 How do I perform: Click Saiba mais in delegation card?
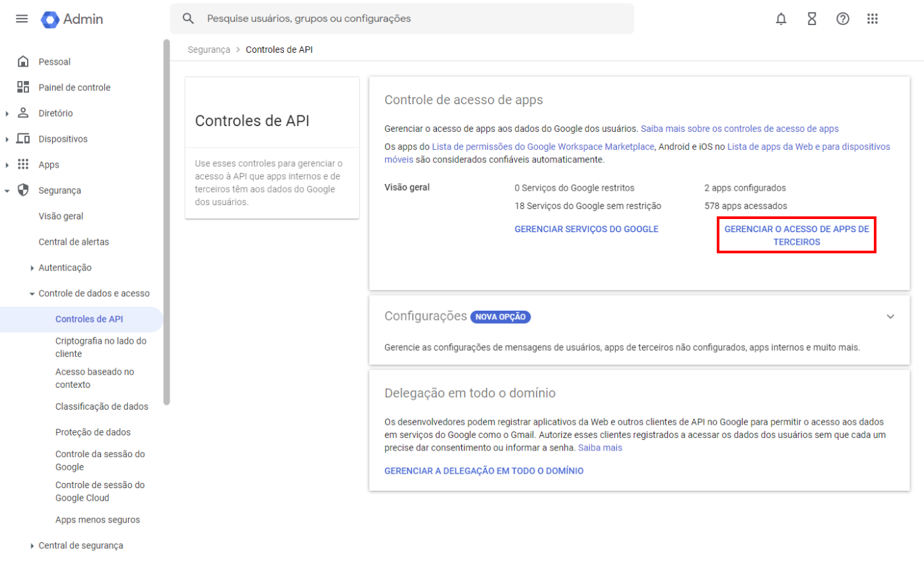tap(600, 447)
